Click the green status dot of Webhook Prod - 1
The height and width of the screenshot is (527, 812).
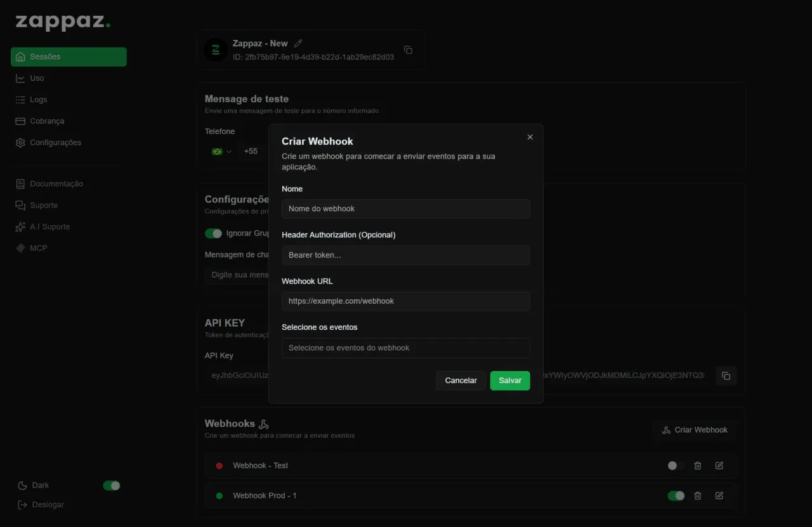(219, 496)
